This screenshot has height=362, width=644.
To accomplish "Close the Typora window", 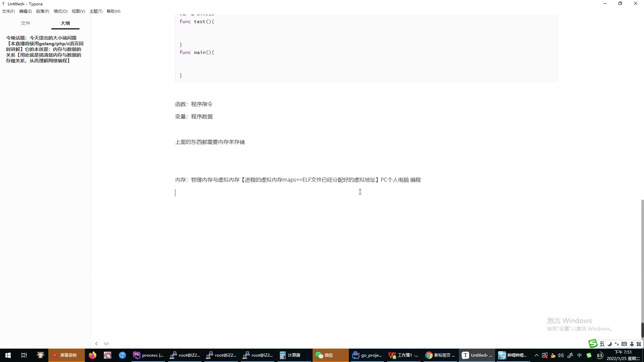I will point(636,4).
